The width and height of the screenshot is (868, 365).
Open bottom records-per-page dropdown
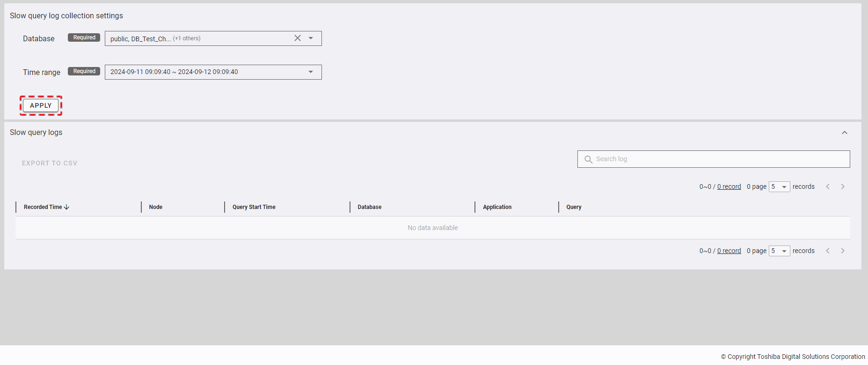[x=779, y=251]
